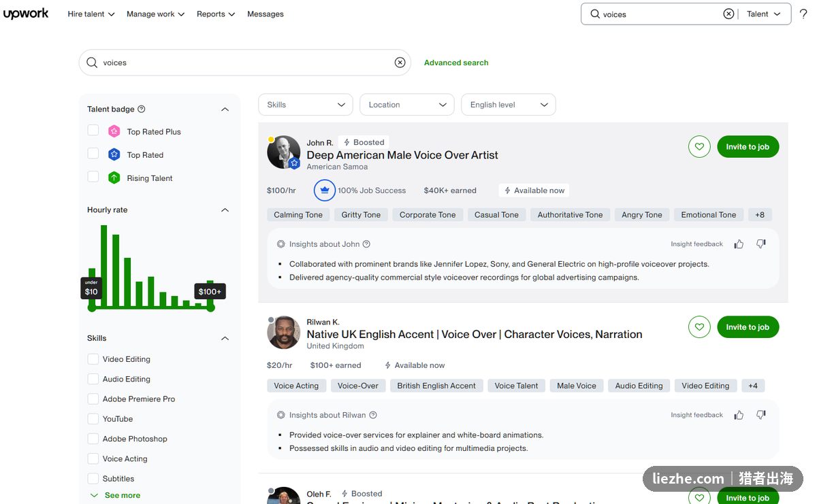Viewport: 817px width, 504px height.
Task: Click the Top Rated blue badge icon
Action: pos(114,154)
